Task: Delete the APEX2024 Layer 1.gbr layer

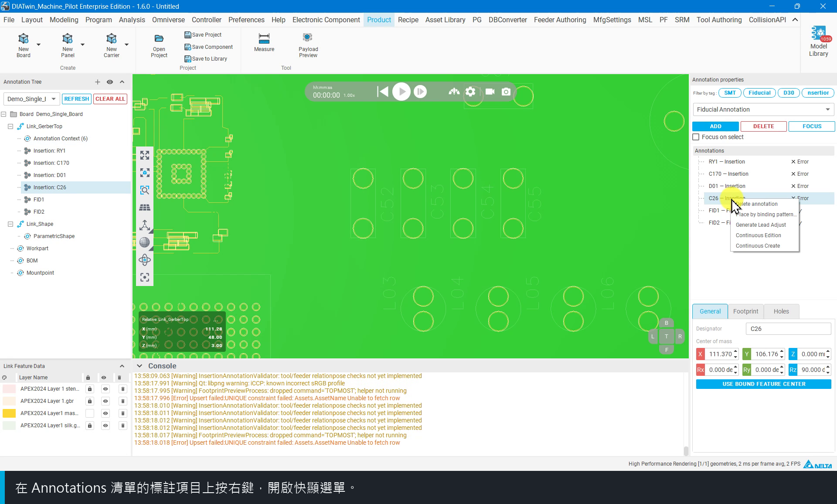Action: (x=123, y=401)
